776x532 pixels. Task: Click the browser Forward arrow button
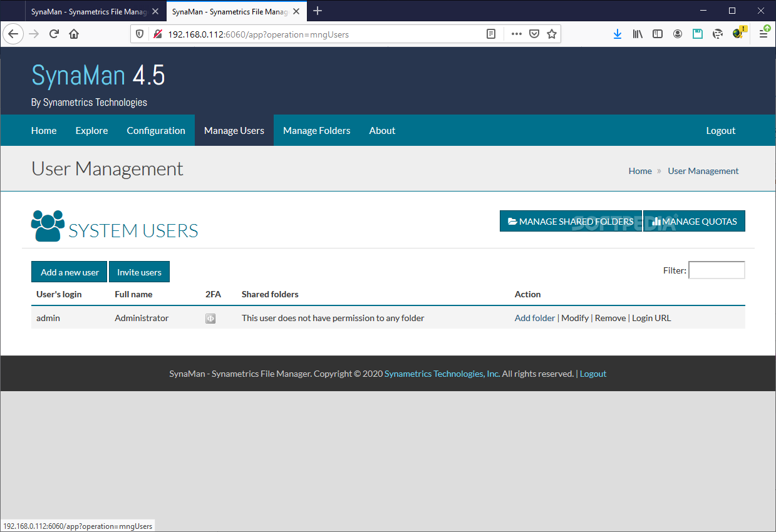(x=34, y=34)
